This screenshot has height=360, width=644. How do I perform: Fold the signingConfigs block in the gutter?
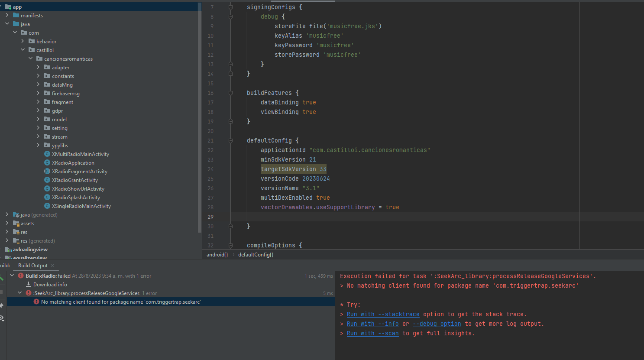[230, 7]
